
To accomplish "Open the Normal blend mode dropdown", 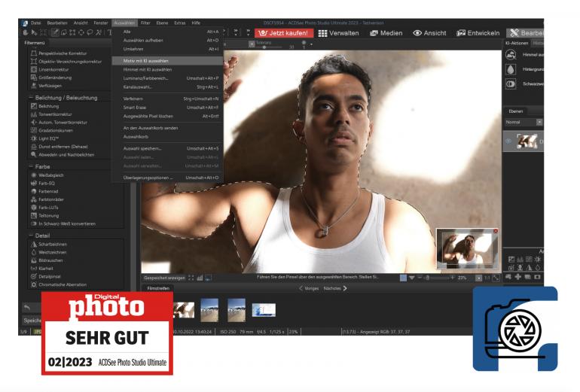I will pos(524,123).
